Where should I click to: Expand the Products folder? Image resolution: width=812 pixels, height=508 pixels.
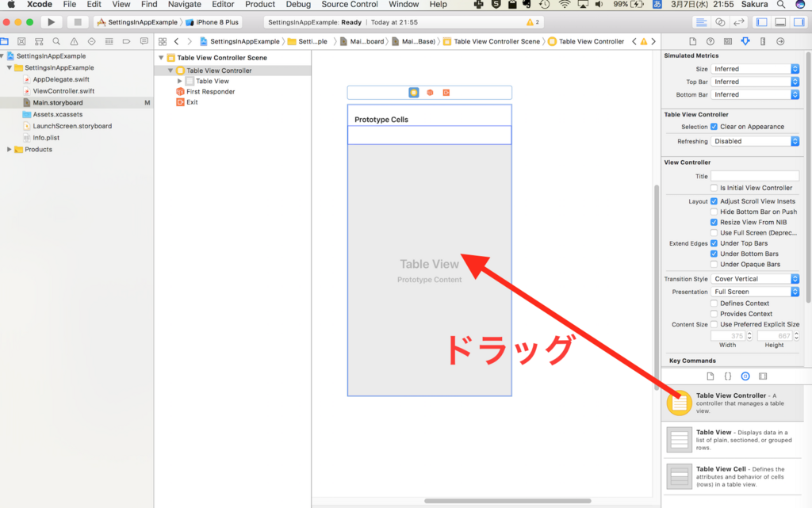tap(9, 150)
